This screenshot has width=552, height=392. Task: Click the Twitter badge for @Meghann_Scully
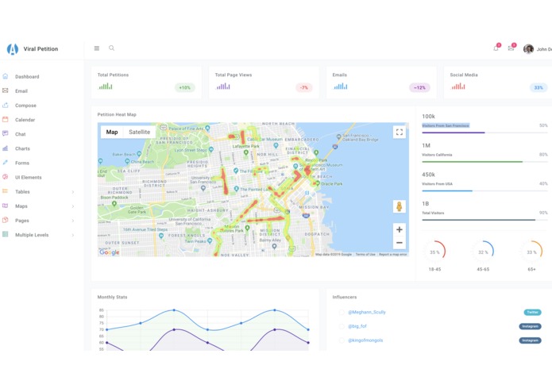click(x=532, y=312)
